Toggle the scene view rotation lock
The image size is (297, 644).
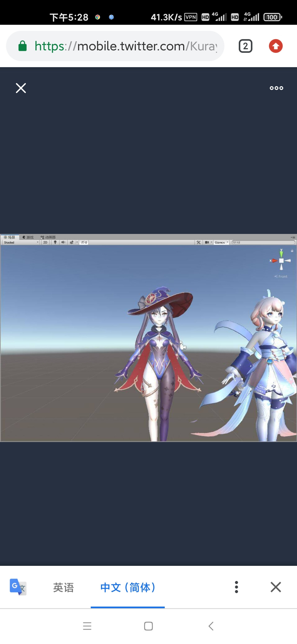point(292,251)
